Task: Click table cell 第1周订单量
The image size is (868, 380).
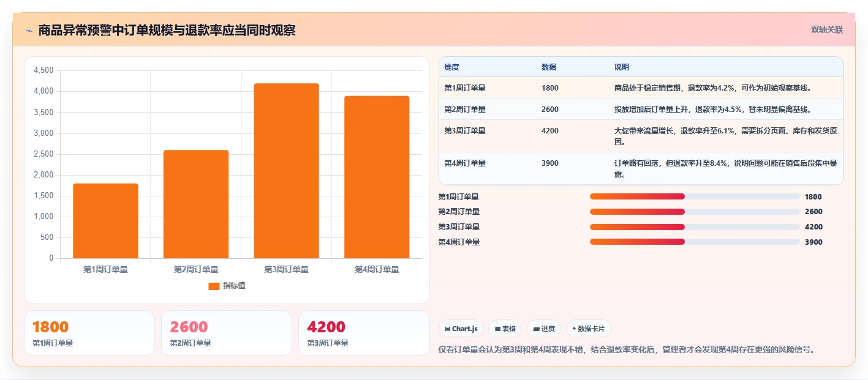Action: pyautogui.click(x=465, y=88)
